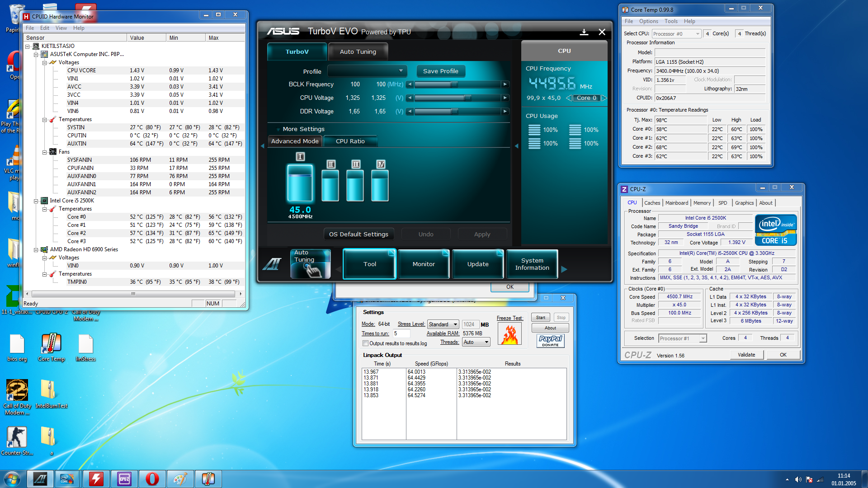Select core III ratio bar in TurboV
This screenshot has height=488, width=868.
point(355,186)
